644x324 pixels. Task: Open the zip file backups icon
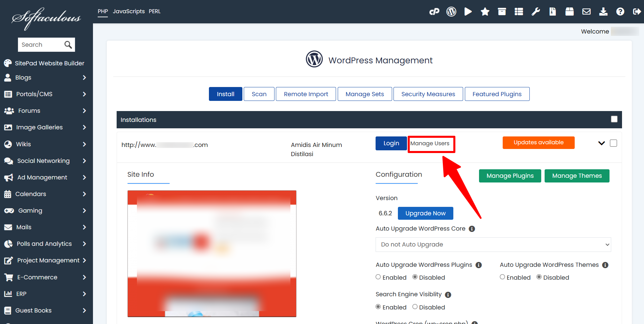coord(553,12)
